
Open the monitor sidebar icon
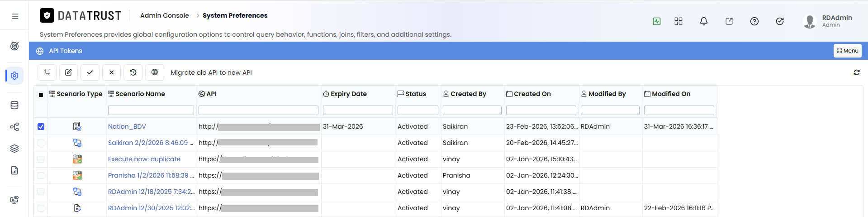point(14,200)
